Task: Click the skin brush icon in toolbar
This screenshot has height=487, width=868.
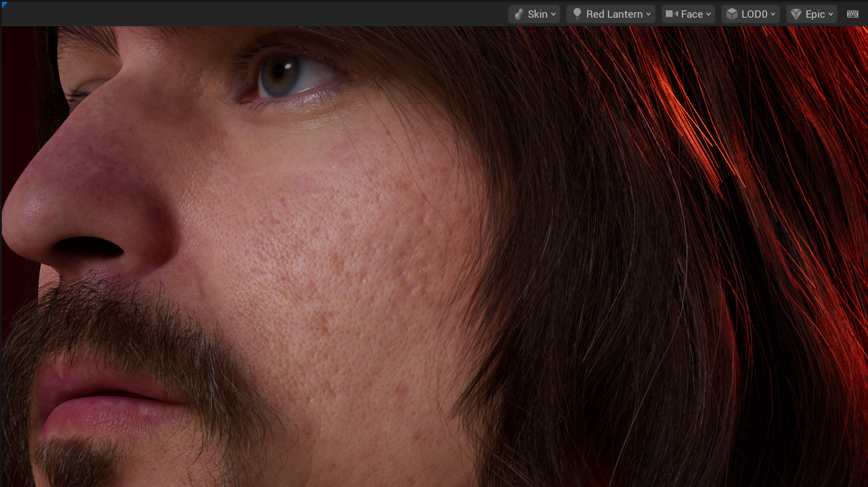Action: tap(519, 14)
